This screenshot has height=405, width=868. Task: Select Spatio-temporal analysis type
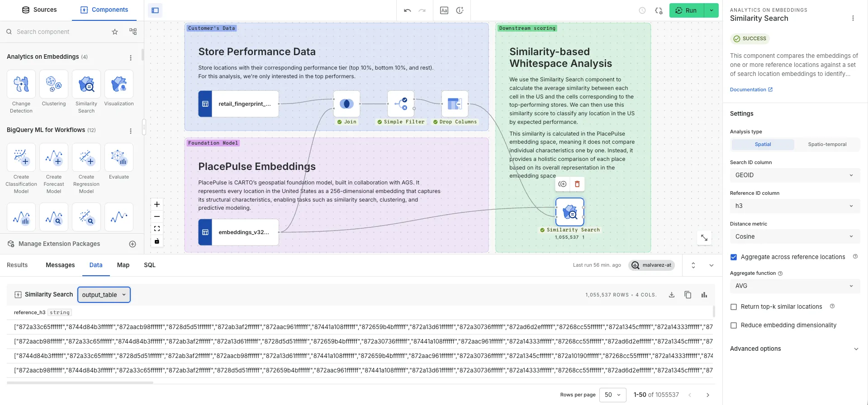click(x=827, y=145)
